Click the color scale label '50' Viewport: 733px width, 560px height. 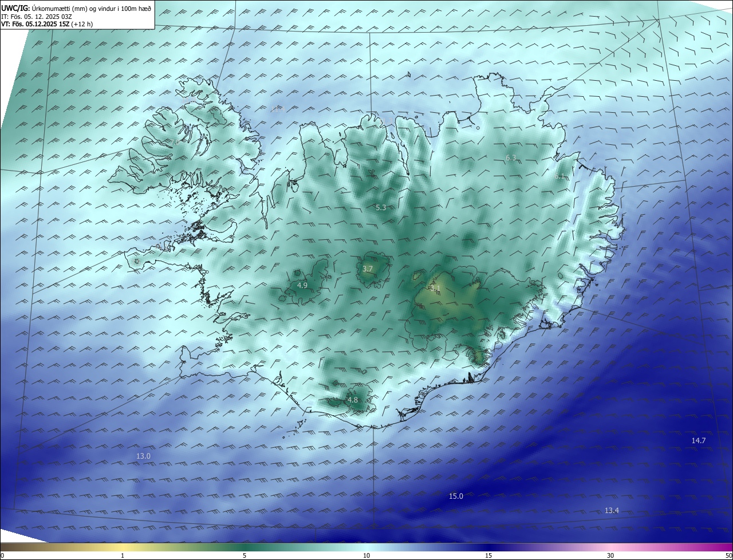click(728, 555)
